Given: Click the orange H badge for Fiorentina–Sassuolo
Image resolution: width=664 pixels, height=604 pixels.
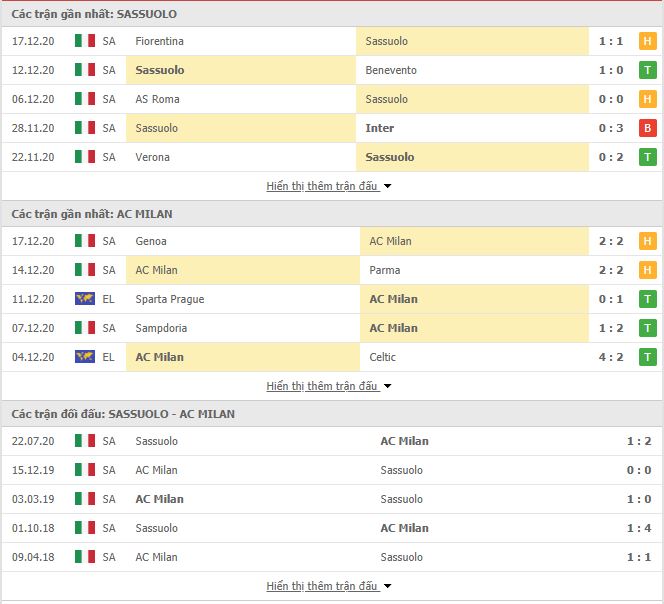Looking at the screenshot, I should [647, 41].
